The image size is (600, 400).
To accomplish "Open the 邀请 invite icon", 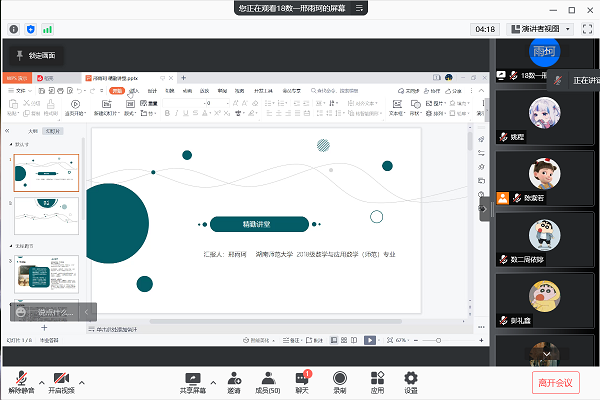I will tap(234, 380).
